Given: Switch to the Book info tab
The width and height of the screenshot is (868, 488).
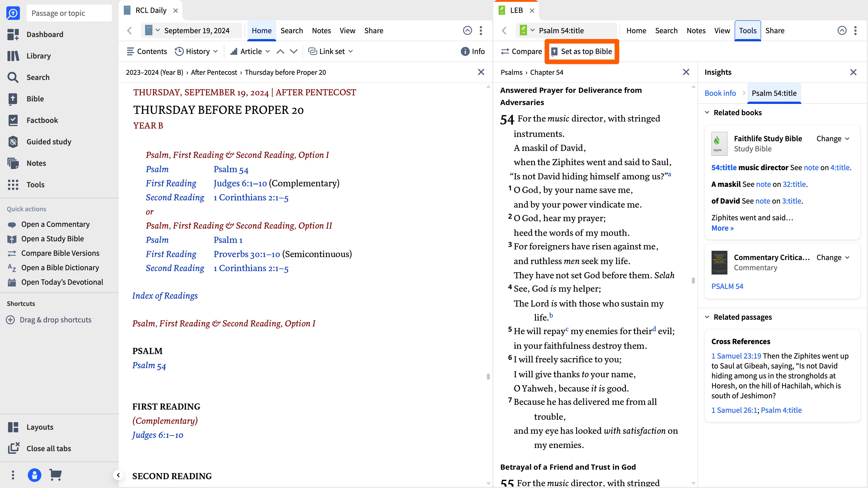Looking at the screenshot, I should (x=720, y=93).
